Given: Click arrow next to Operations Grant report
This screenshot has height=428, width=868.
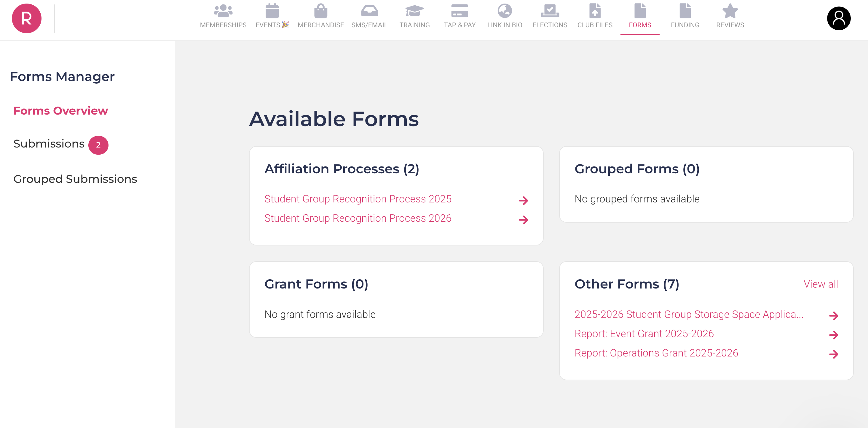Looking at the screenshot, I should coord(833,354).
